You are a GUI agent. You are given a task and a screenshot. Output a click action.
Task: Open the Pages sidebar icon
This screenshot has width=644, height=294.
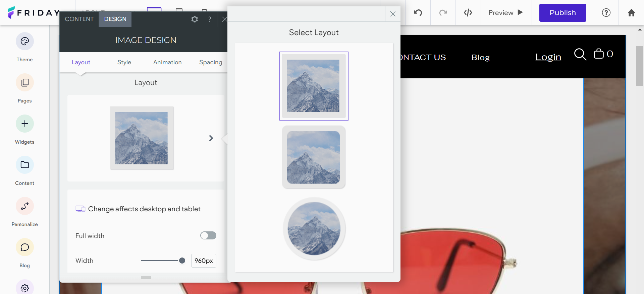pos(24,83)
